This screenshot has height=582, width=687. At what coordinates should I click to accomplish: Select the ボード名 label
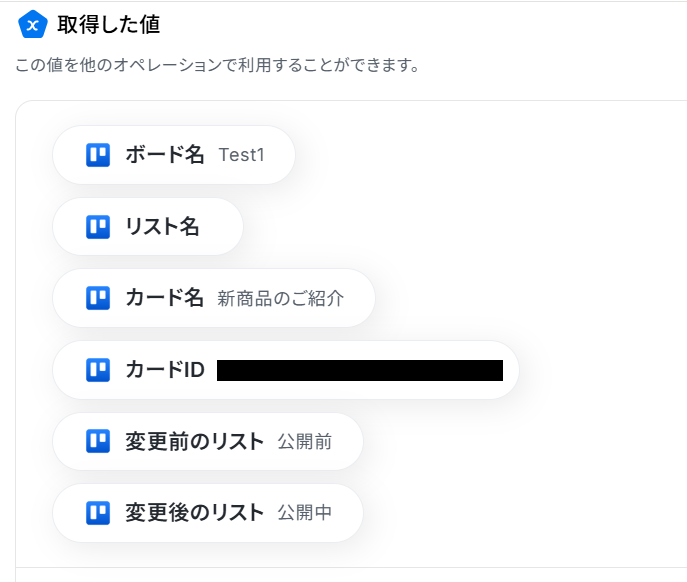(164, 155)
